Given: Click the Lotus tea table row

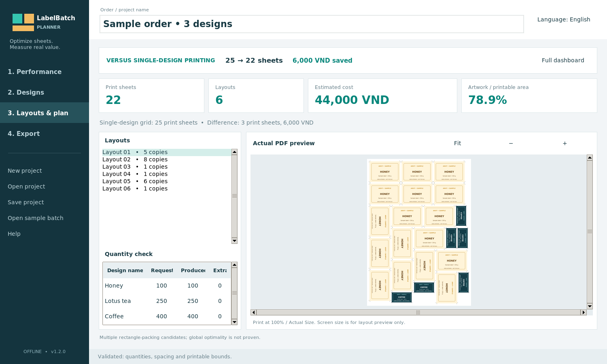Looking at the screenshot, I should pos(167,301).
